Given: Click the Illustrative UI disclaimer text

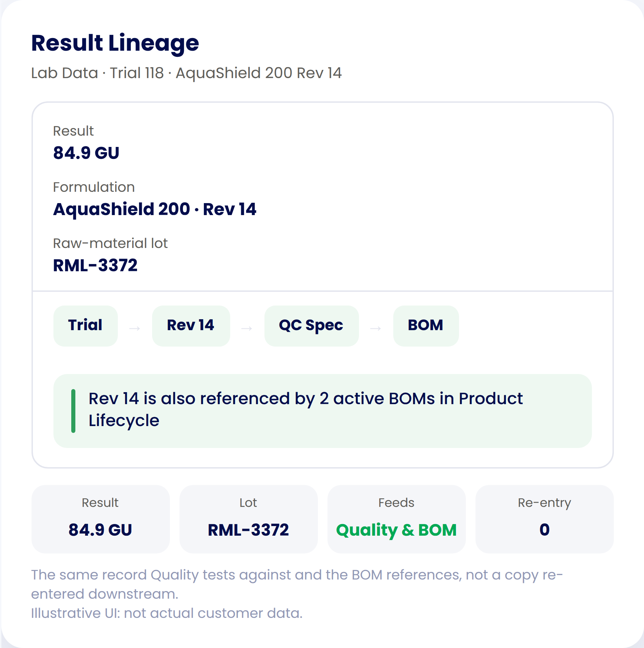Looking at the screenshot, I should 167,613.
